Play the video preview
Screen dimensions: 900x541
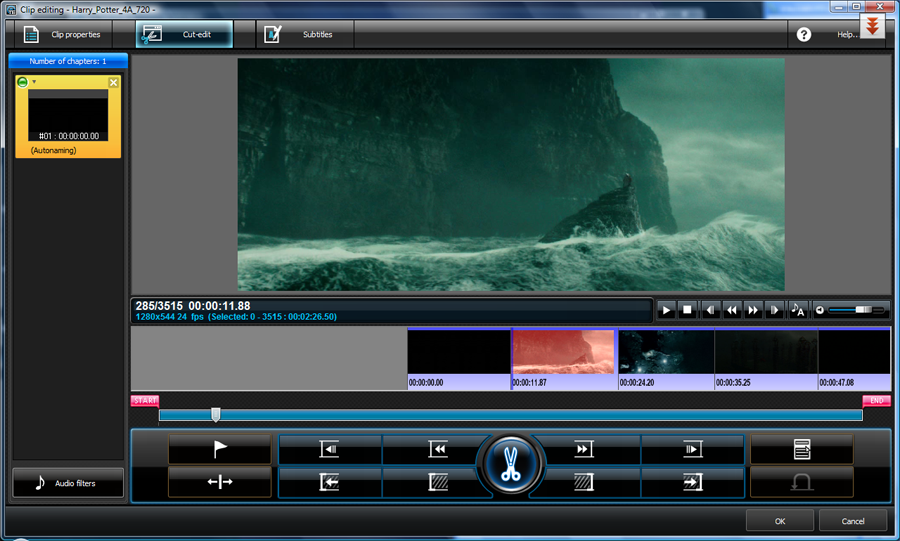click(x=666, y=310)
